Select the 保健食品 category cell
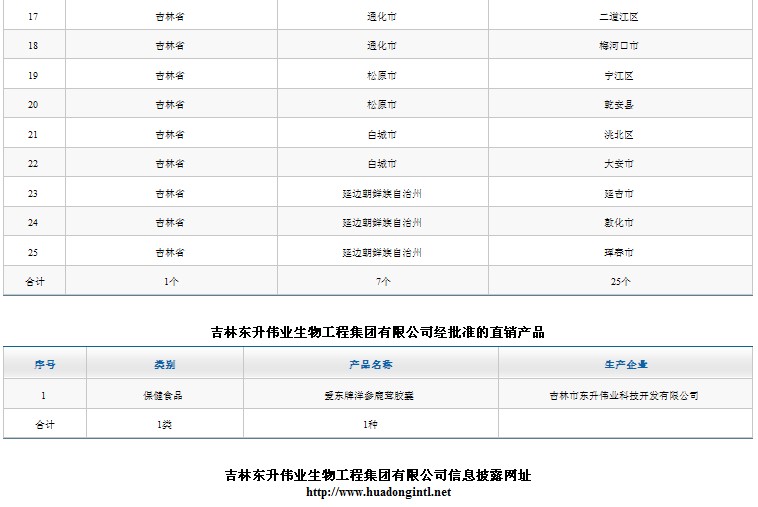 165,396
